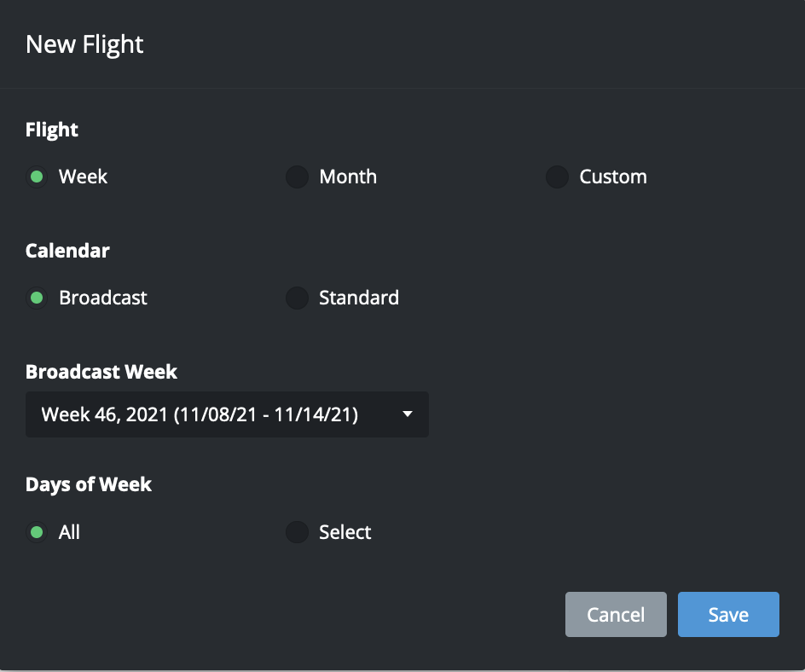
Task: Select the Week flight radio button
Action: pyautogui.click(x=37, y=177)
